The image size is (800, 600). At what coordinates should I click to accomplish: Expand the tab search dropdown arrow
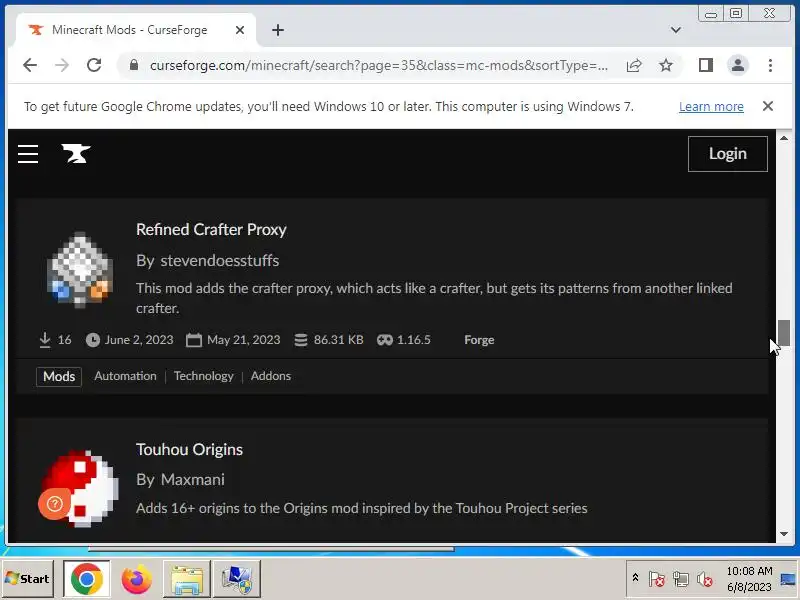point(676,30)
